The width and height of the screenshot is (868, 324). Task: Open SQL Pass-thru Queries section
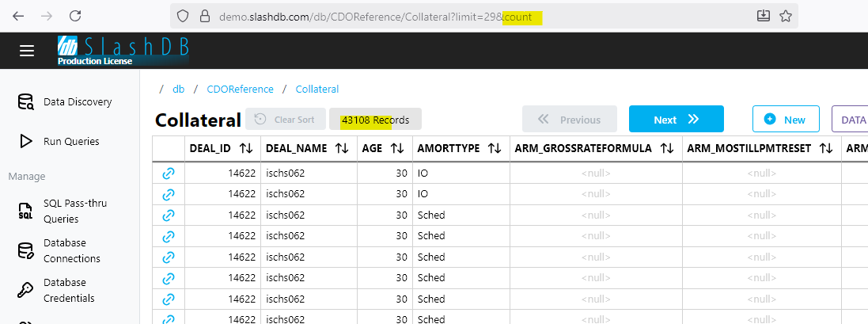(x=74, y=211)
